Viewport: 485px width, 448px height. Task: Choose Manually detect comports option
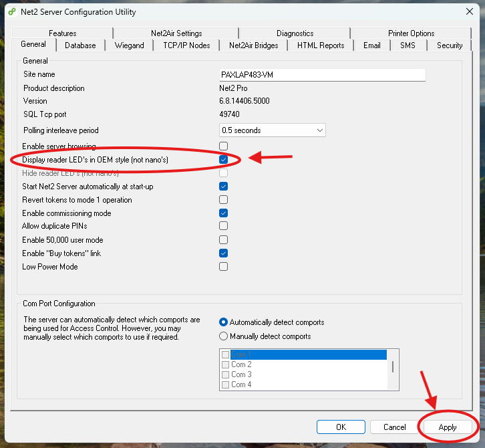pyautogui.click(x=223, y=336)
